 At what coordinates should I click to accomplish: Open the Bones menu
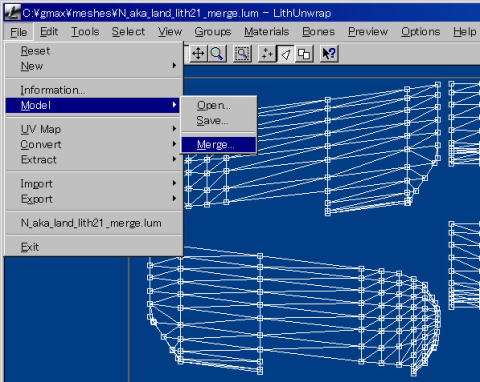pyautogui.click(x=318, y=32)
